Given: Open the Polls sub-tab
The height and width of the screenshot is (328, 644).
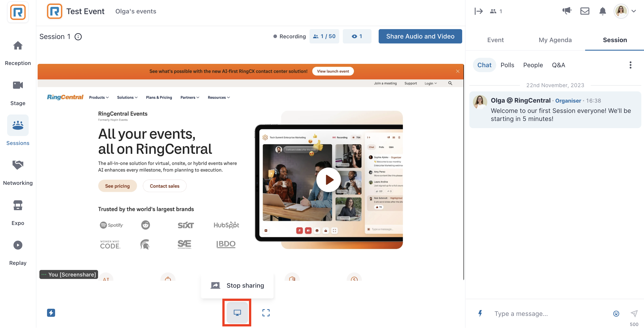Looking at the screenshot, I should [x=507, y=65].
